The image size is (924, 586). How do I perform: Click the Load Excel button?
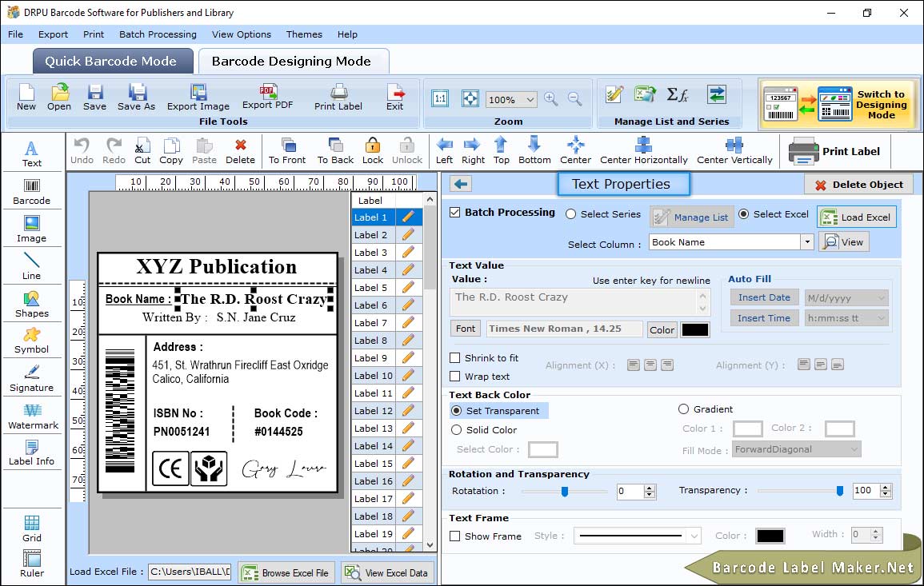(x=856, y=217)
